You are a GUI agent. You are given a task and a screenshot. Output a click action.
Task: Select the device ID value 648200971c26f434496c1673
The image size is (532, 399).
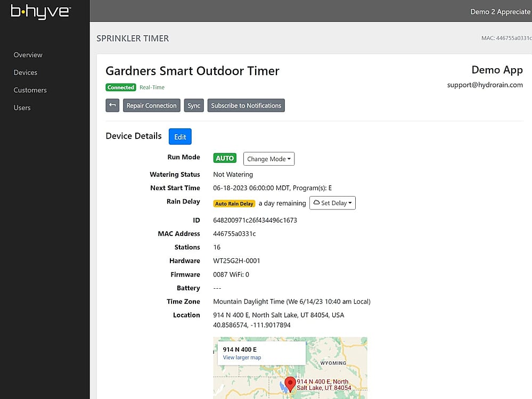coord(255,220)
